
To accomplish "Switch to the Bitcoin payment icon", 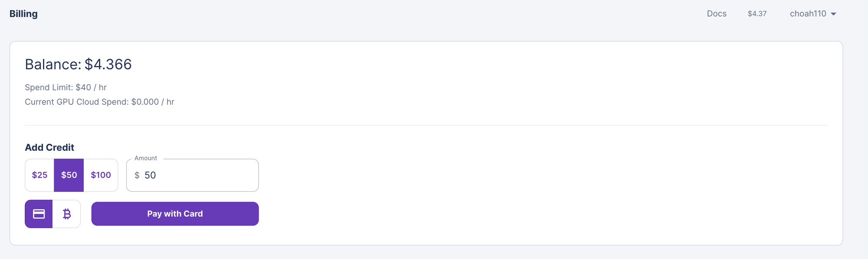I will tap(66, 214).
